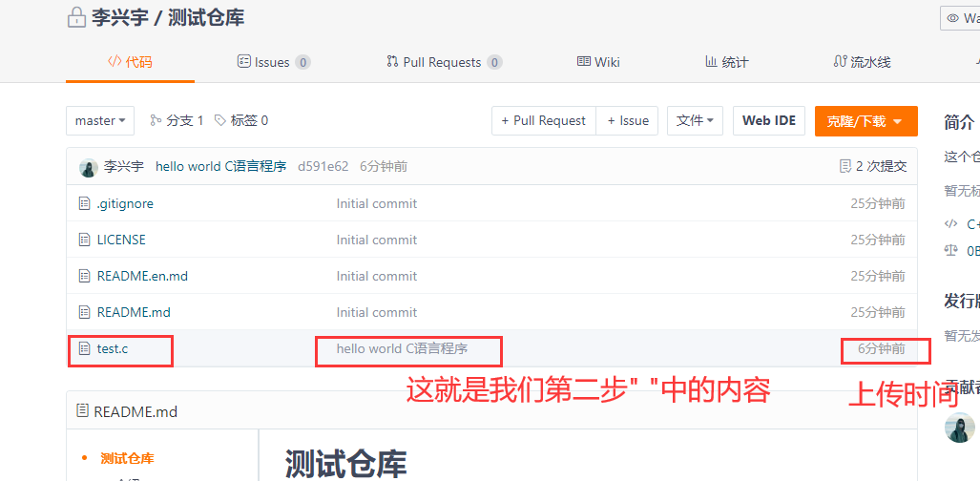The width and height of the screenshot is (980, 481).
Task: Open the 克隆/下载 dropdown button
Action: [866, 120]
